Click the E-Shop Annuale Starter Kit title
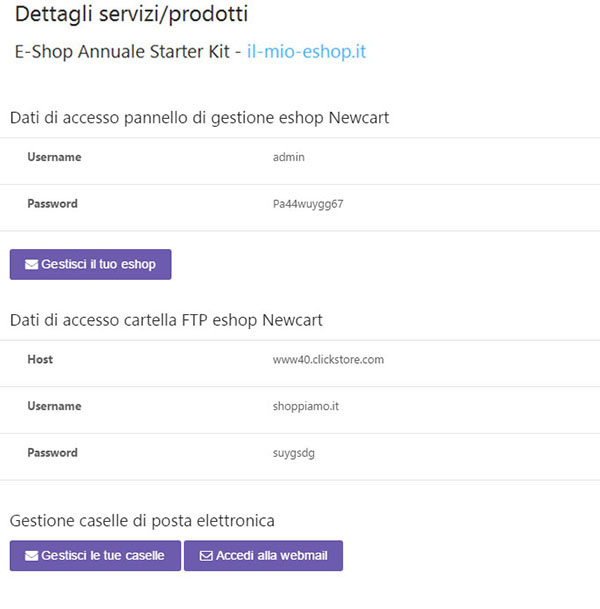The width and height of the screenshot is (600, 609). [x=122, y=52]
